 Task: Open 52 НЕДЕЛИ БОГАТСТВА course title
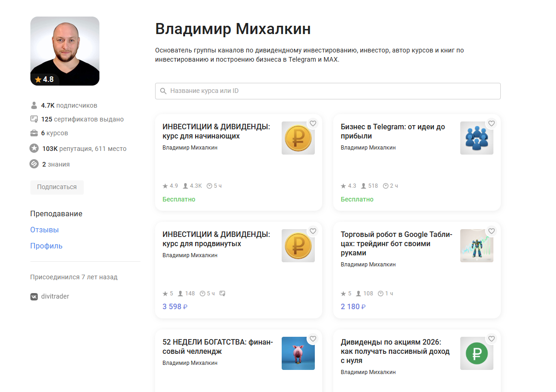click(218, 347)
